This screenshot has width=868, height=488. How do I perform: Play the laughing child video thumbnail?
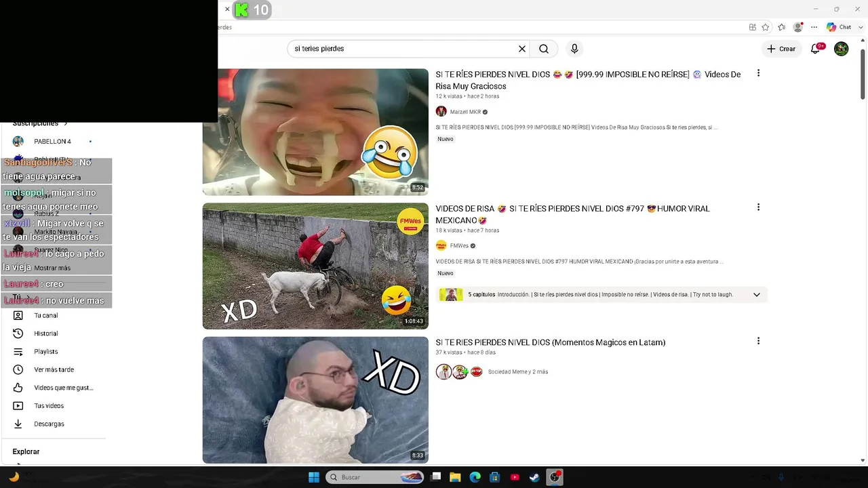pyautogui.click(x=315, y=132)
